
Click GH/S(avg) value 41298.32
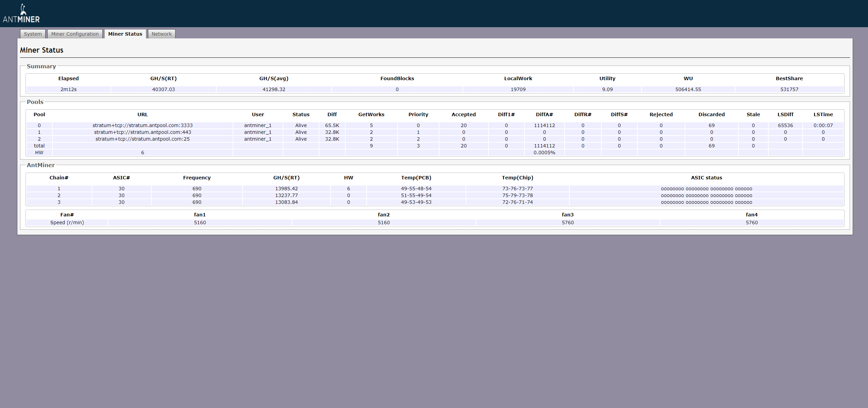coord(274,89)
